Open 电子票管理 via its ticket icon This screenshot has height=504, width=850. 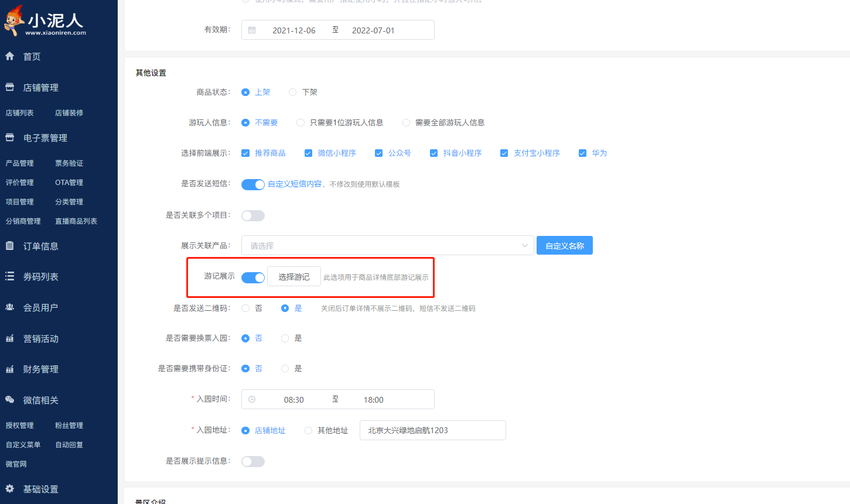10,138
